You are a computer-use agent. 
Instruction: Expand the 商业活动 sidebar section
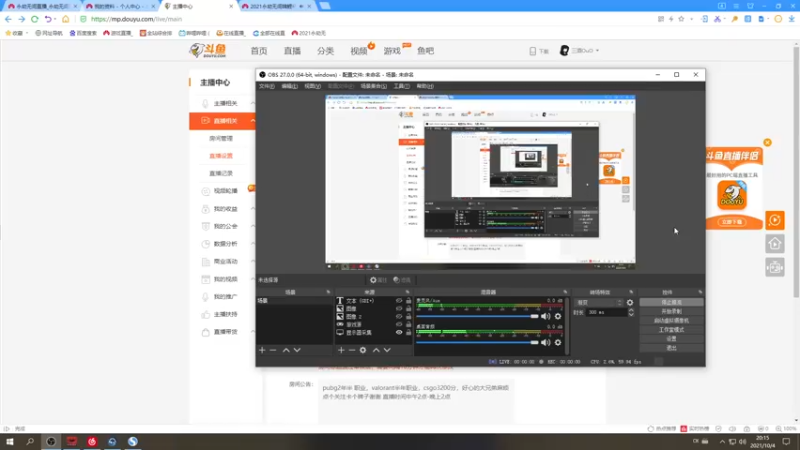point(253,261)
